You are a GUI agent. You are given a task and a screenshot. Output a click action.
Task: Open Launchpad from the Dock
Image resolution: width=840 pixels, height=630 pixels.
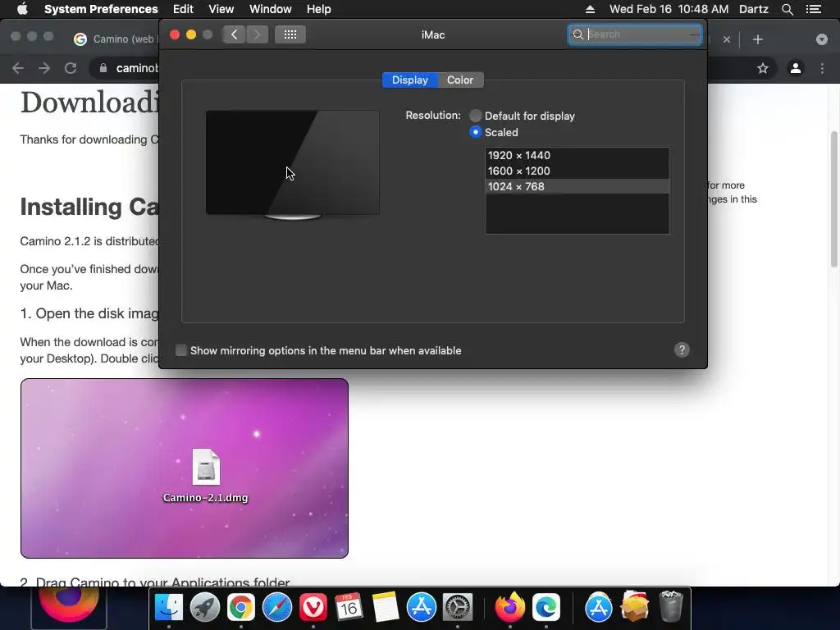coord(204,608)
